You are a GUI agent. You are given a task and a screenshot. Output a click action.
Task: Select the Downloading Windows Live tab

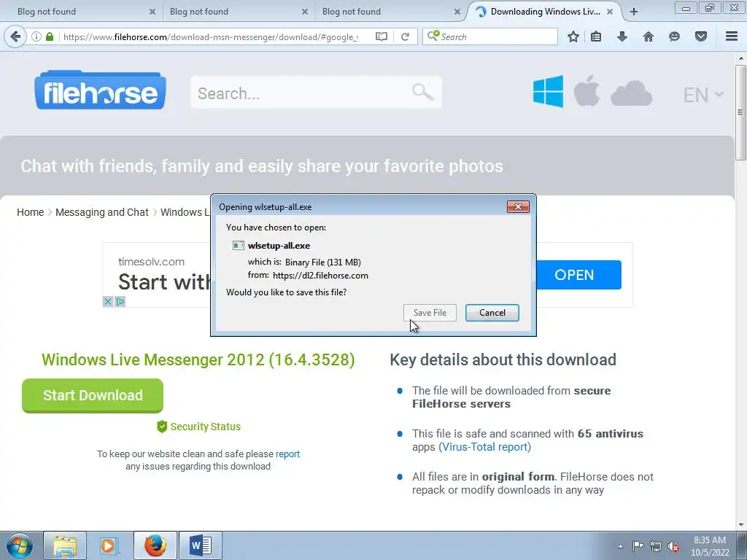pos(544,12)
